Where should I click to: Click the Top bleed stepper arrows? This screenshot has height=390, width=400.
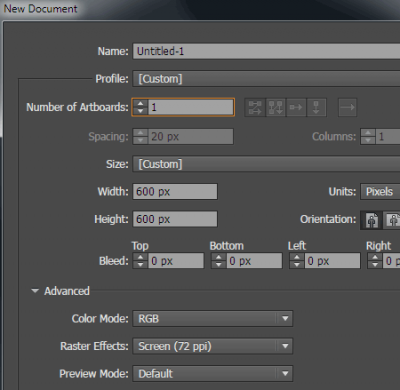click(140, 261)
